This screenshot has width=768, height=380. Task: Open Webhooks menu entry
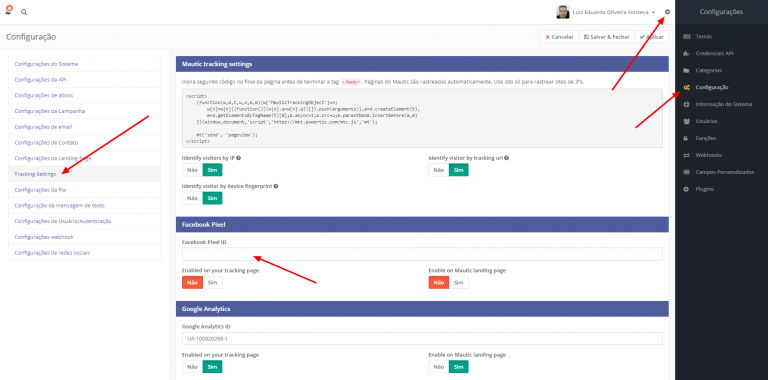click(708, 155)
